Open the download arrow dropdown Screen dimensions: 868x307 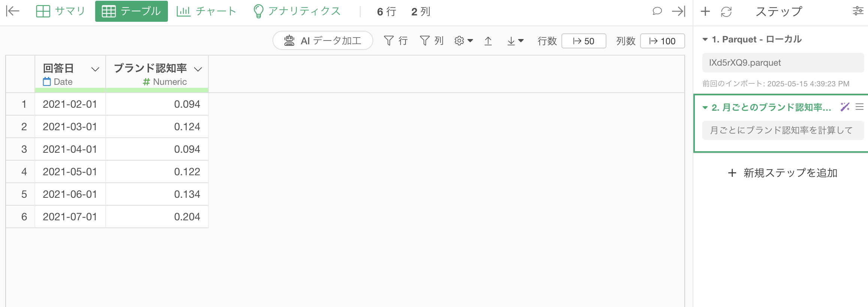515,41
